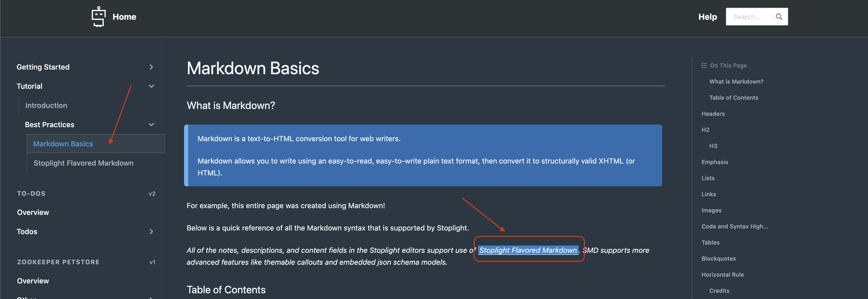The height and width of the screenshot is (299, 868).
Task: Click the highlighted Stoplight Flavored Markdown link
Action: (x=528, y=250)
